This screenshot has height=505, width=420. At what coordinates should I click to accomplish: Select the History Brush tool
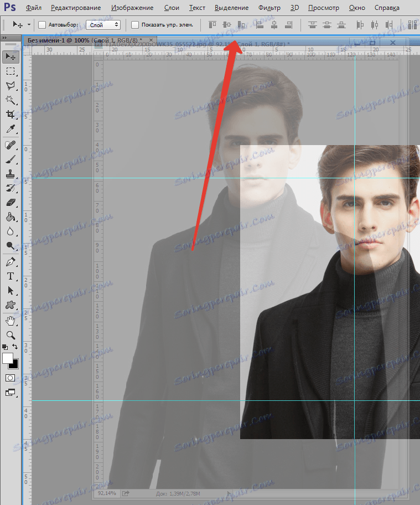pyautogui.click(x=11, y=188)
